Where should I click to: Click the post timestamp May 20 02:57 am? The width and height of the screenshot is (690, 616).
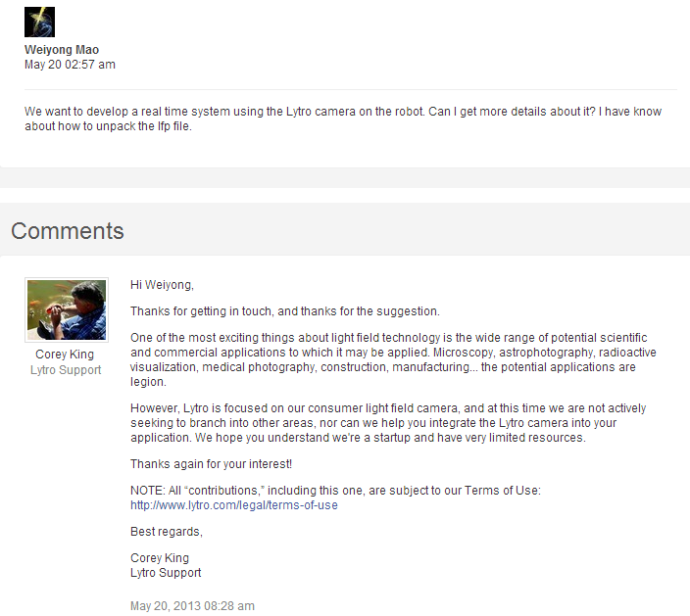coord(70,65)
